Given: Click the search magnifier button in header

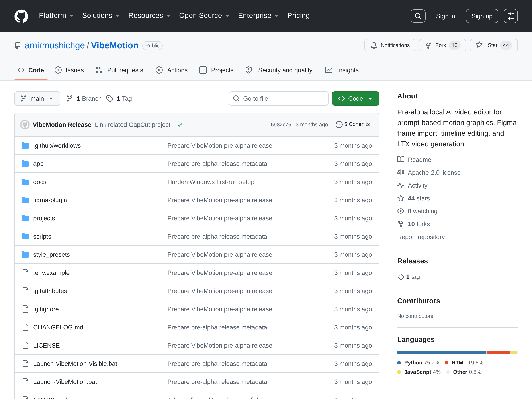Looking at the screenshot, I should click(418, 16).
